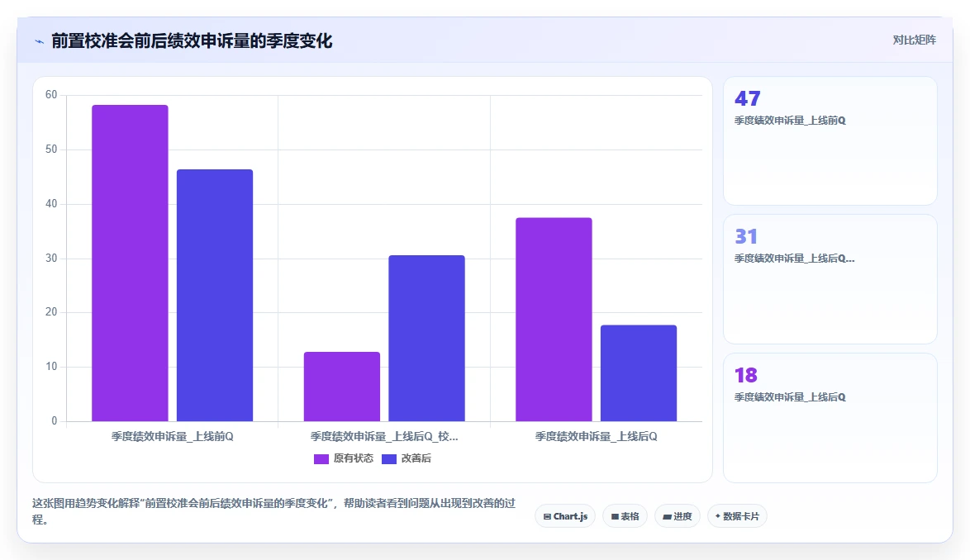The image size is (970, 560).
Task: Click the 表格 tag chip
Action: point(625,516)
